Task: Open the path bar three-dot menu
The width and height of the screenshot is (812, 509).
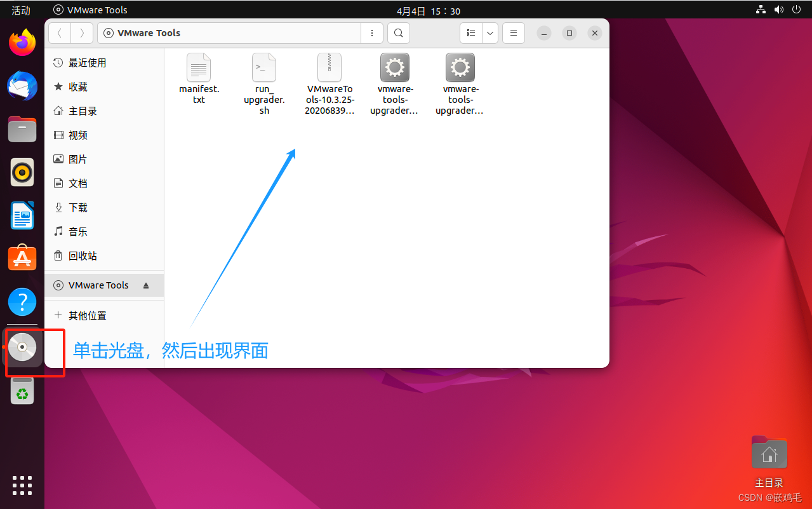Action: pos(372,33)
